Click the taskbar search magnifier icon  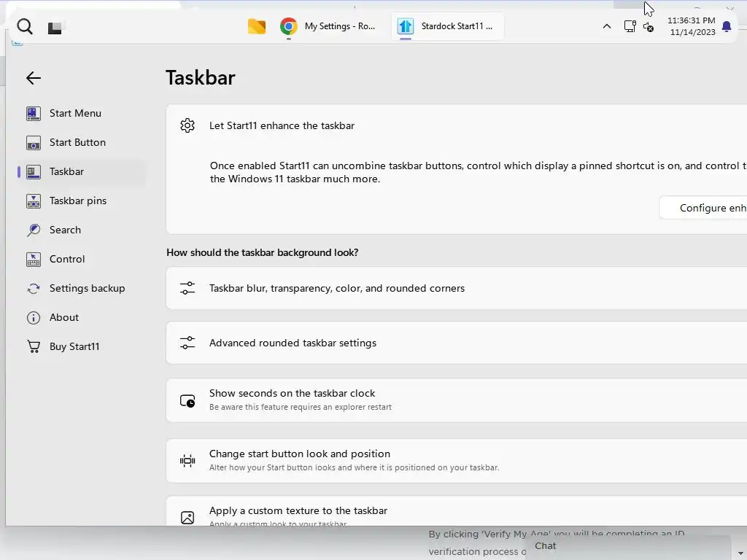coord(25,27)
